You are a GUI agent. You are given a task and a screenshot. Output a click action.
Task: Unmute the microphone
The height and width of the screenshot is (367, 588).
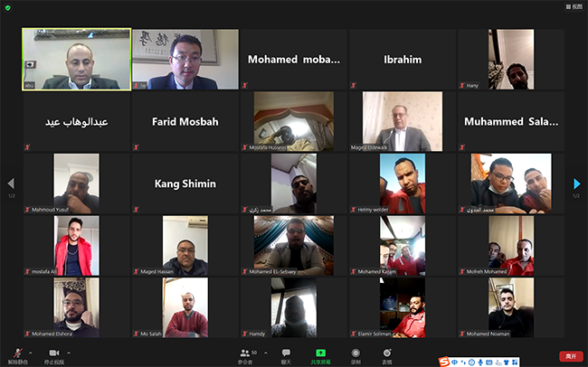click(17, 355)
